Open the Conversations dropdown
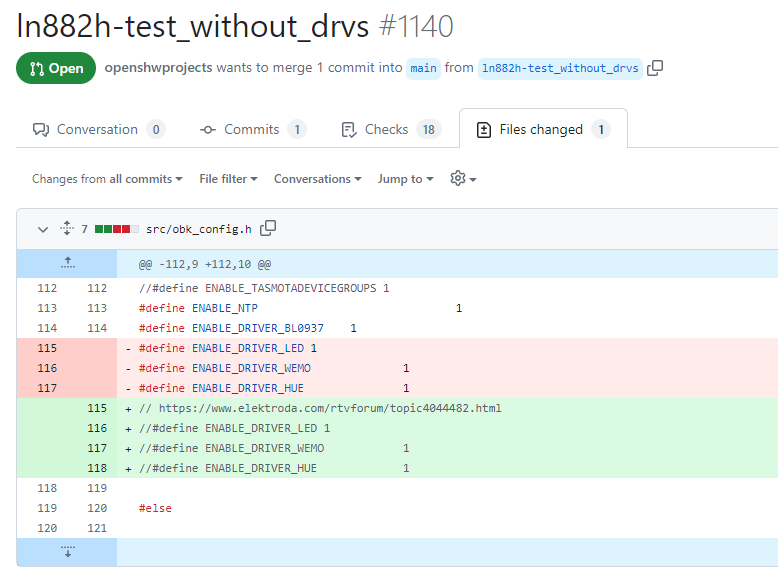Viewport: 778px width, 578px height. tap(317, 179)
